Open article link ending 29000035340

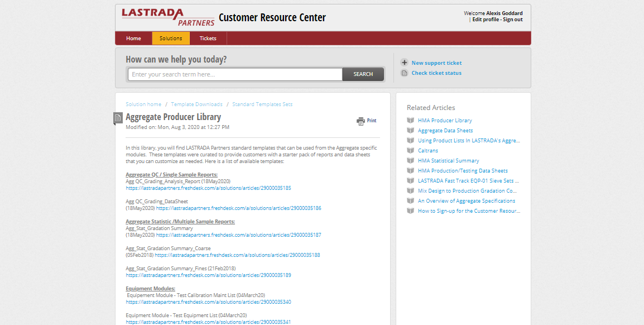click(x=208, y=302)
